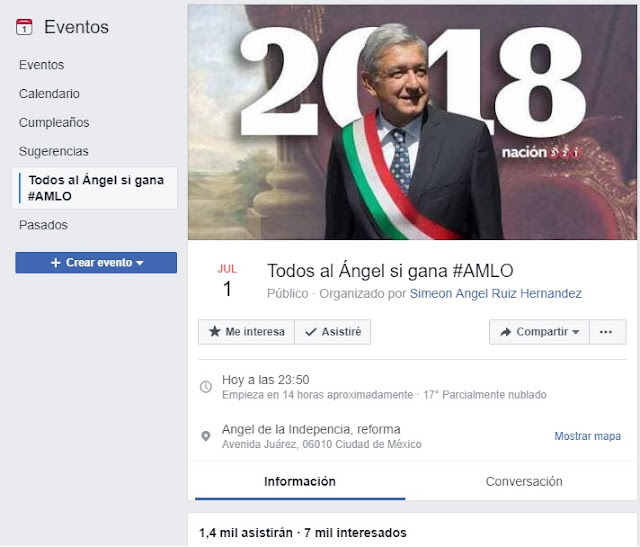Screen dimensions: 640x547
Task: Open the three-dots more options button
Action: click(x=607, y=332)
